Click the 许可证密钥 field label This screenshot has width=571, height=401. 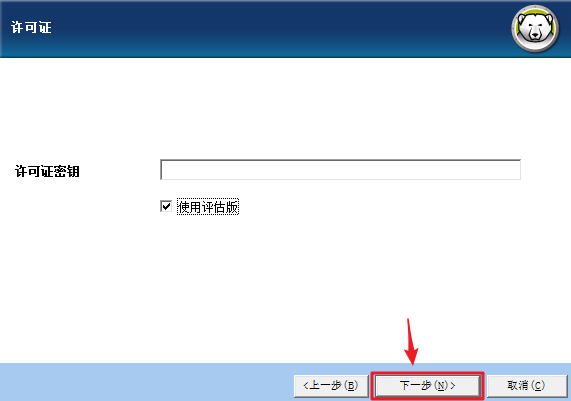(x=47, y=171)
